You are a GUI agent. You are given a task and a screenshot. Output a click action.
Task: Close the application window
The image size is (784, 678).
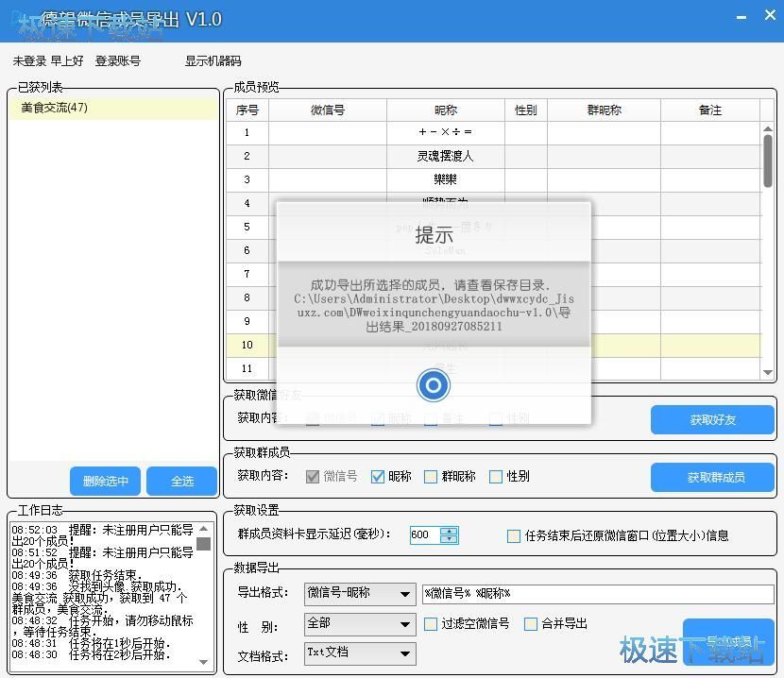click(770, 15)
